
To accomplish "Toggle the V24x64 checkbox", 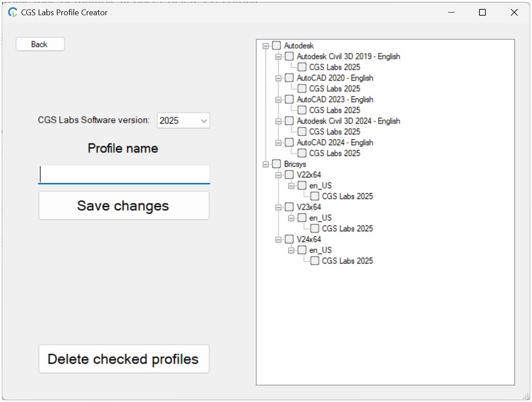I will tap(289, 239).
